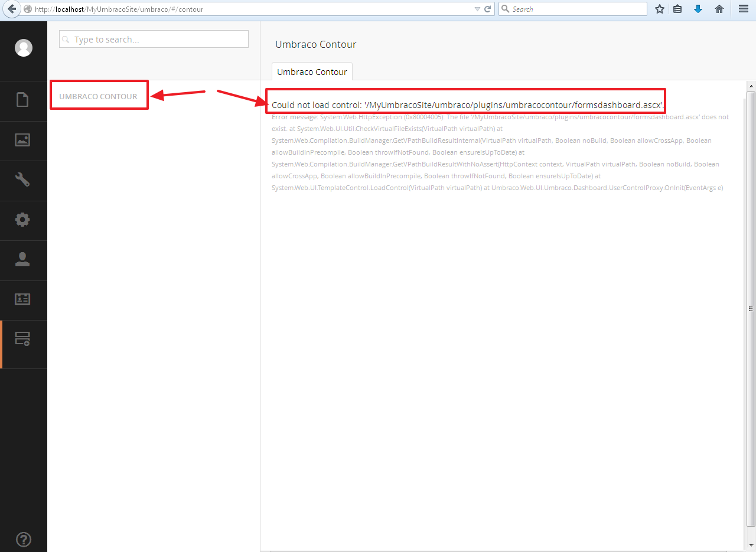This screenshot has width=756, height=552.
Task: Open the downloads arrow icon
Action: [x=698, y=9]
